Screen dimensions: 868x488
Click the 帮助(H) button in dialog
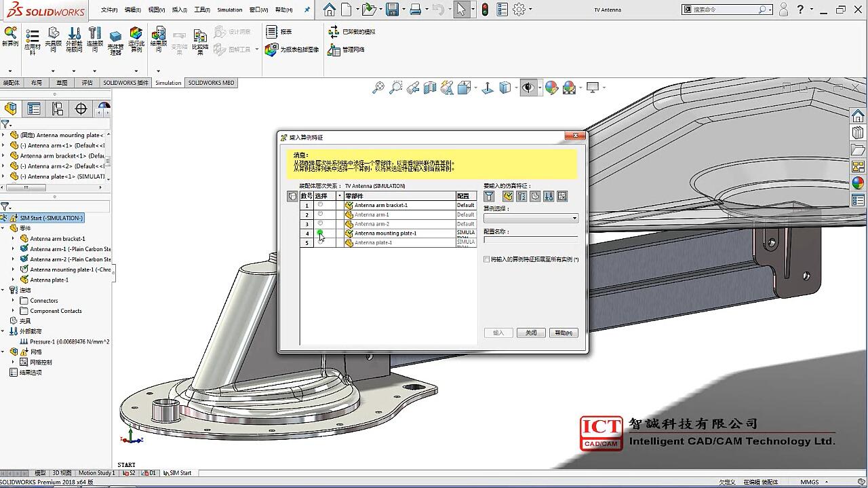click(x=564, y=333)
